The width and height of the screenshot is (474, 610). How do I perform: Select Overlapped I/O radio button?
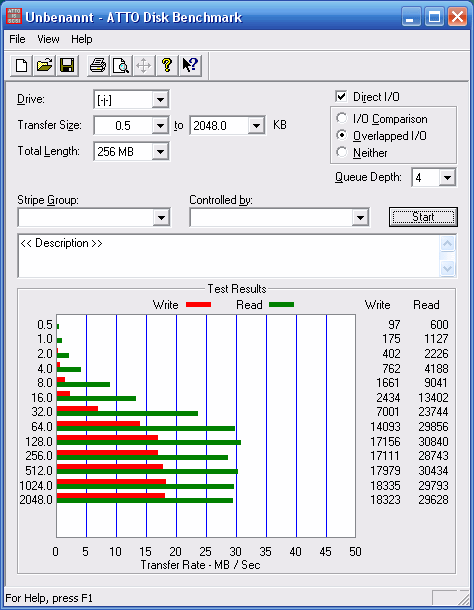[x=342, y=135]
